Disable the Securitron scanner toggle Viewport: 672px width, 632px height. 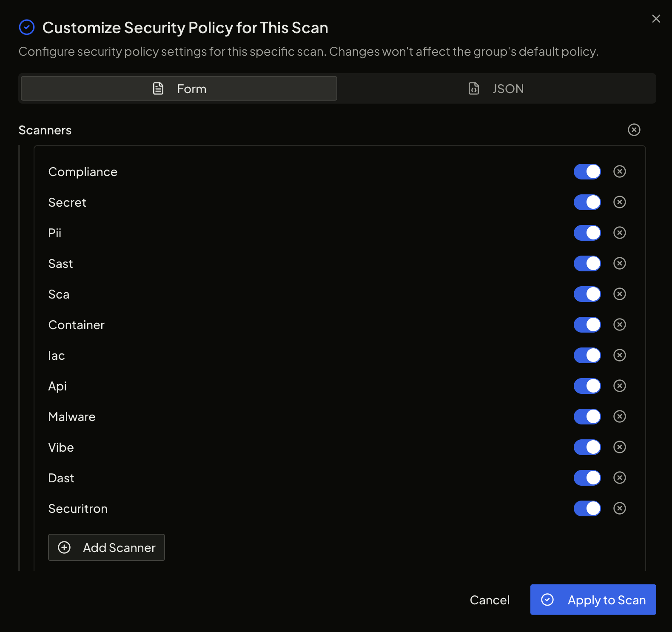(x=587, y=508)
